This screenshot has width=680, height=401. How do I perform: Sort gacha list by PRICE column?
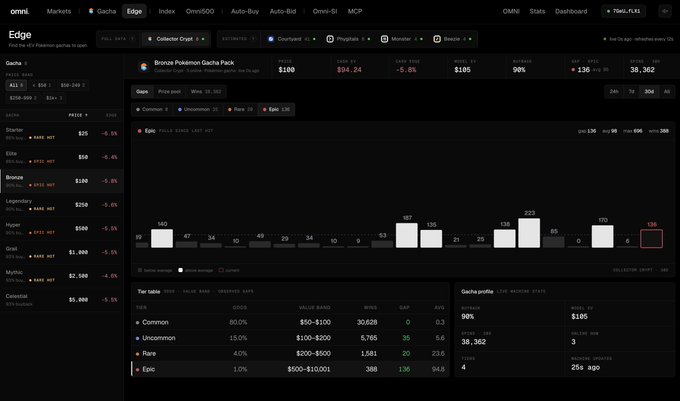click(78, 115)
